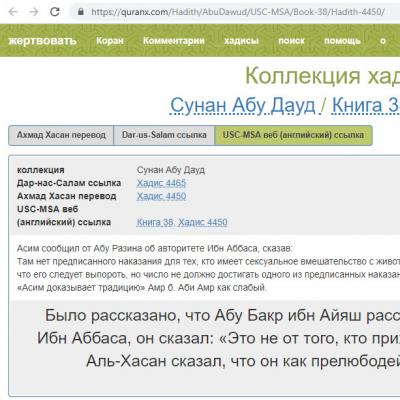Viewport: 400px width, 400px height.
Task: Click the label Дар-нас-Салам ссылка
Action: coord(69,183)
